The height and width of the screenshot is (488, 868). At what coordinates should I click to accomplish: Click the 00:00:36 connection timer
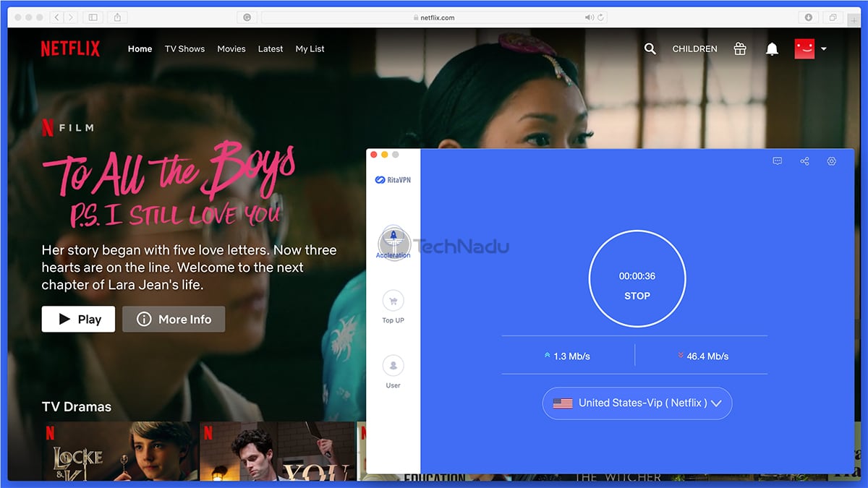coord(637,276)
